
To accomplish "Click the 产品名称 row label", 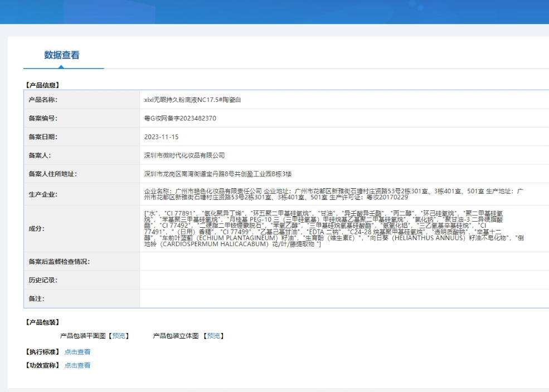I will 43,100.
